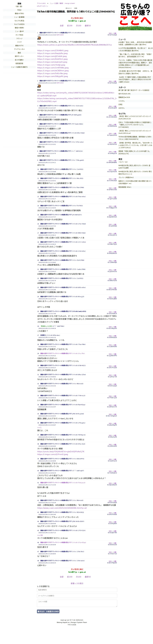Click 最新50 below the thread title
The image size is (153, 644).
[x=88, y=26]
